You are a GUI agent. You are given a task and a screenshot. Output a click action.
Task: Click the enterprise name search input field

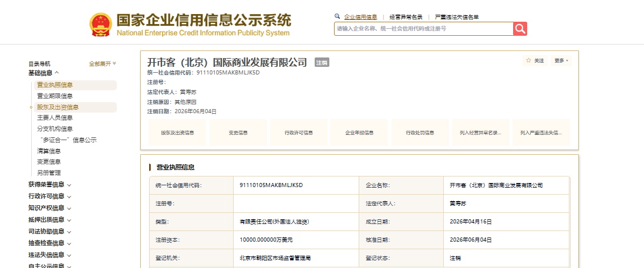pyautogui.click(x=423, y=29)
